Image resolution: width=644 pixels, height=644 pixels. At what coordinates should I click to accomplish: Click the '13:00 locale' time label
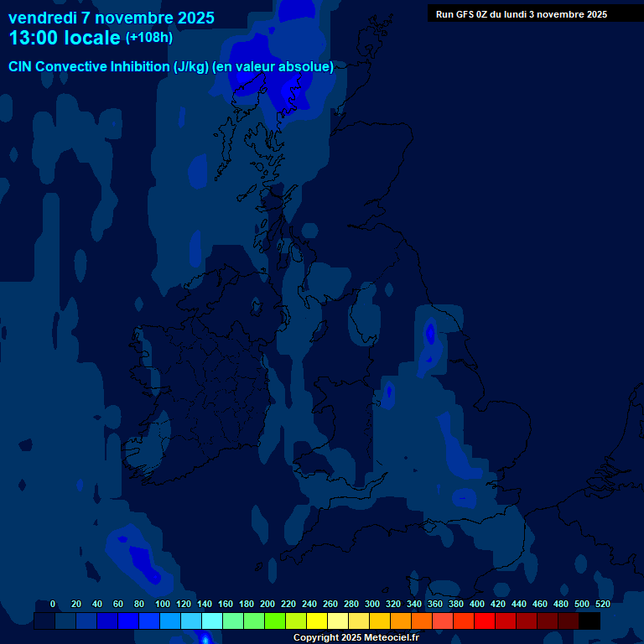(x=65, y=38)
